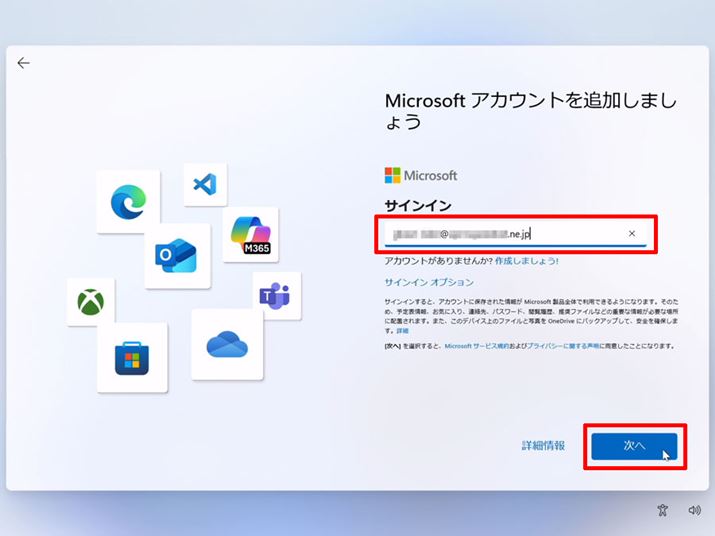
Task: Open プライバシーに関する声明 link
Action: (563, 346)
